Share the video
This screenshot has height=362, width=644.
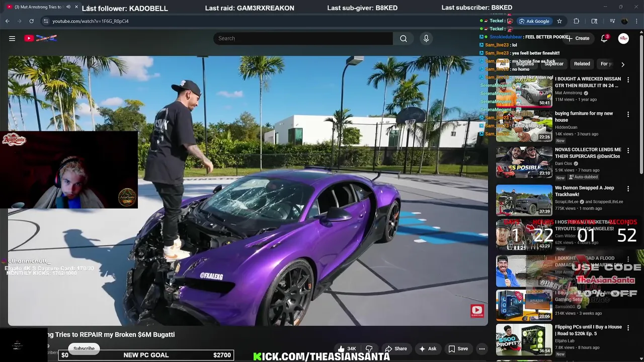click(395, 348)
